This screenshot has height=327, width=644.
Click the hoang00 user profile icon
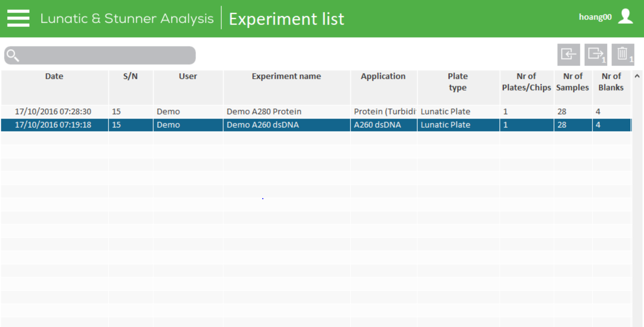[626, 16]
